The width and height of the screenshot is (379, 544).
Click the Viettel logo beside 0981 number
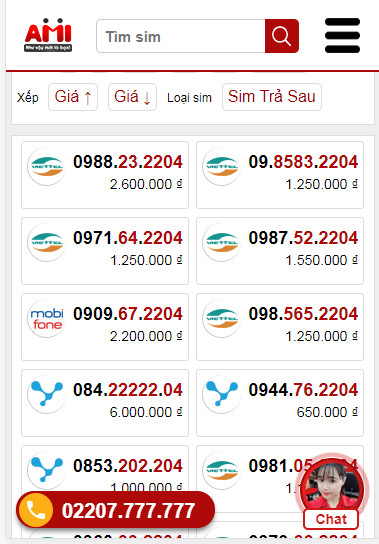(222, 470)
